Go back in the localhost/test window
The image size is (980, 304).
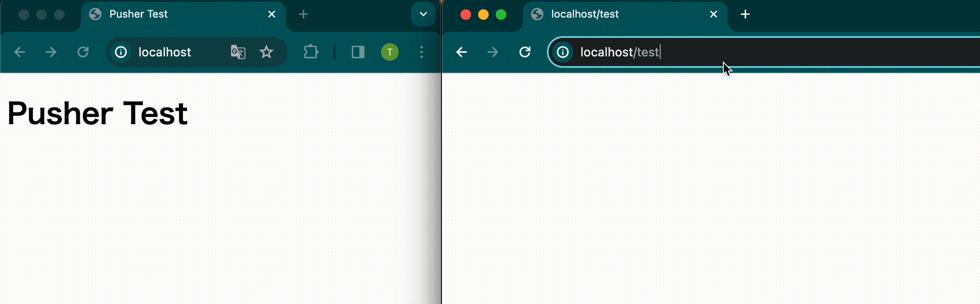pyautogui.click(x=461, y=52)
